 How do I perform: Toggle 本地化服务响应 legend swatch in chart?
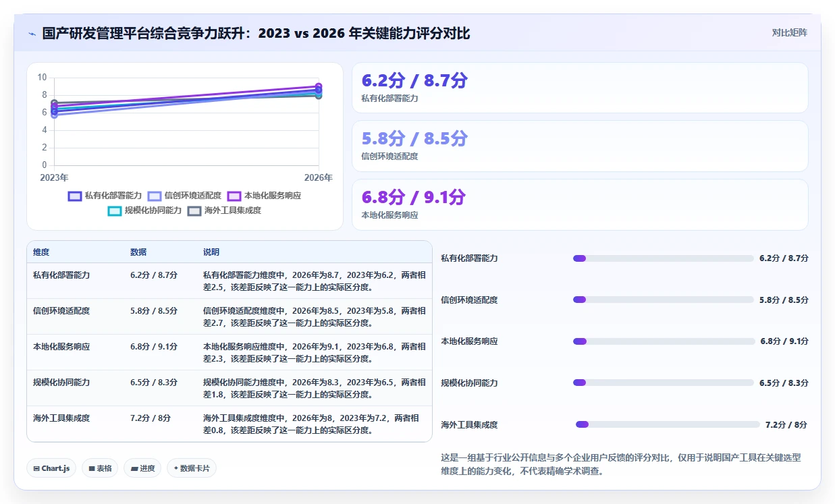point(234,196)
